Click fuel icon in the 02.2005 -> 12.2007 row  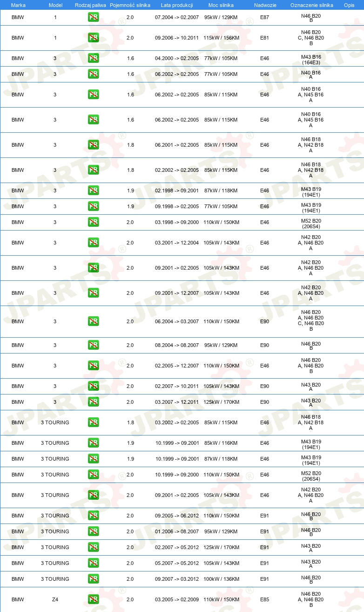pyautogui.click(x=93, y=366)
